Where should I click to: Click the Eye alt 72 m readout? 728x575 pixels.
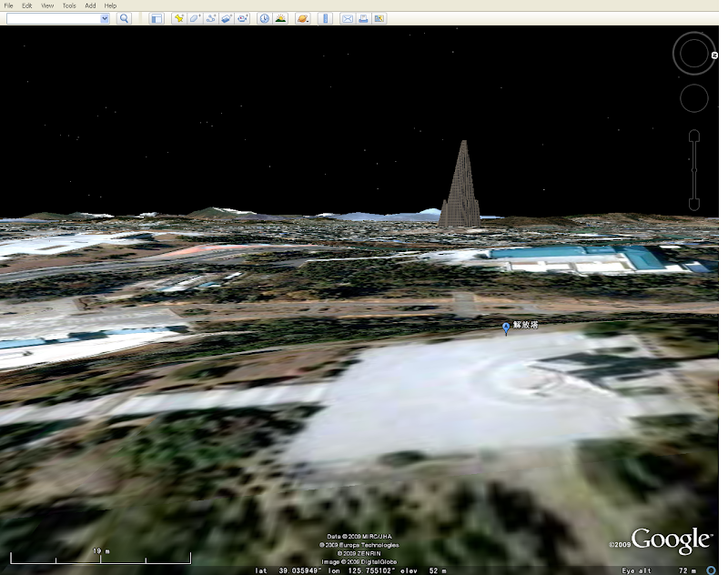click(x=659, y=570)
